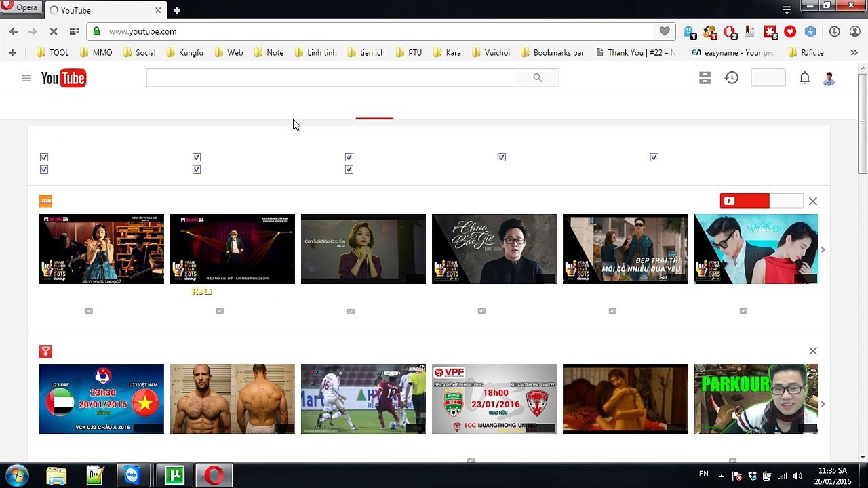Open the tien ich bookmarks folder

[x=366, y=52]
